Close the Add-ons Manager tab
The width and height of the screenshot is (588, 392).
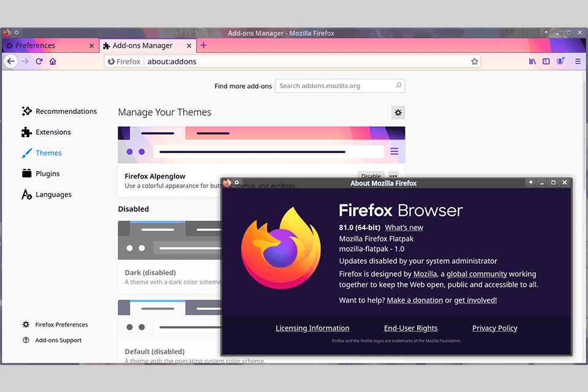point(189,46)
